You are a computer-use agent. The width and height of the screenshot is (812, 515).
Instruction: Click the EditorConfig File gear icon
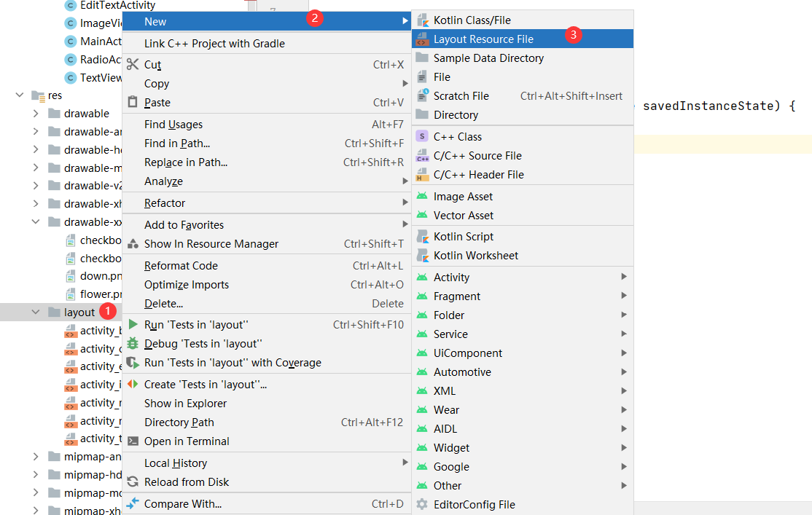point(422,504)
